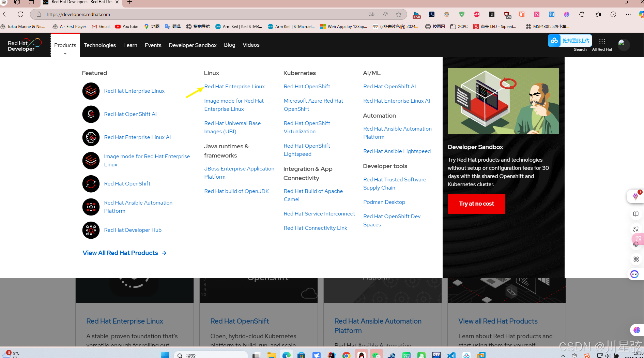
Task: Open the Learn menu
Action: 130,45
